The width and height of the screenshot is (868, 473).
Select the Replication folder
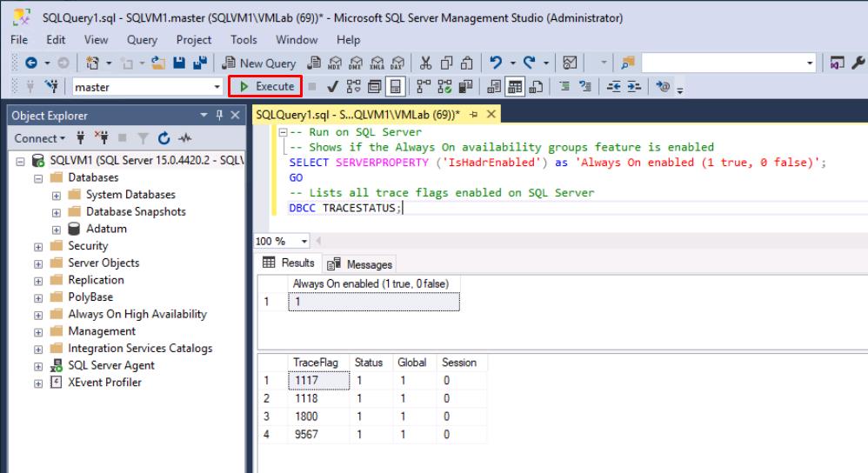(x=96, y=280)
